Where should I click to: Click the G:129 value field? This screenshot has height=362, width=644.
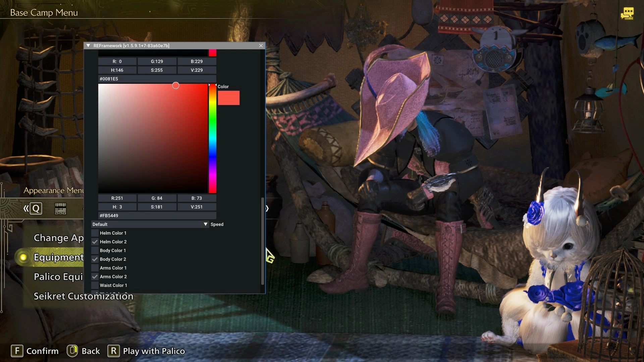coord(157,61)
